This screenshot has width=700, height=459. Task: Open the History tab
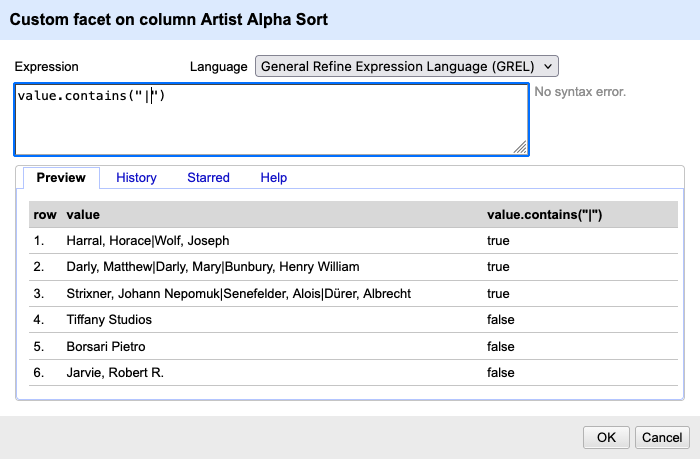coord(136,178)
